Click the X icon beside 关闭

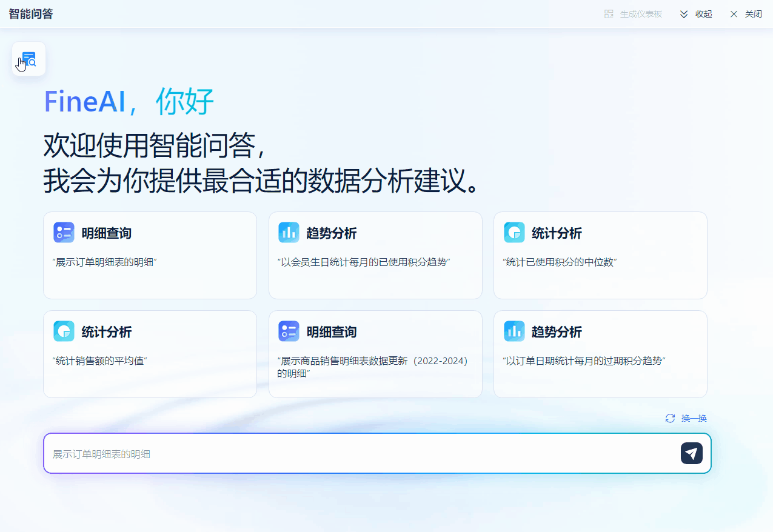point(734,14)
